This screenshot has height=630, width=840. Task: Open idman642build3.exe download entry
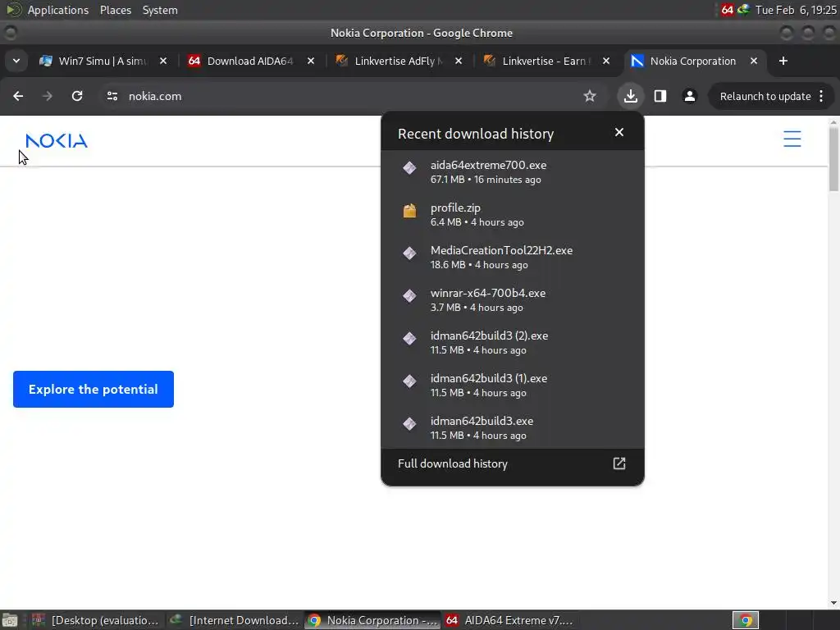512,427
